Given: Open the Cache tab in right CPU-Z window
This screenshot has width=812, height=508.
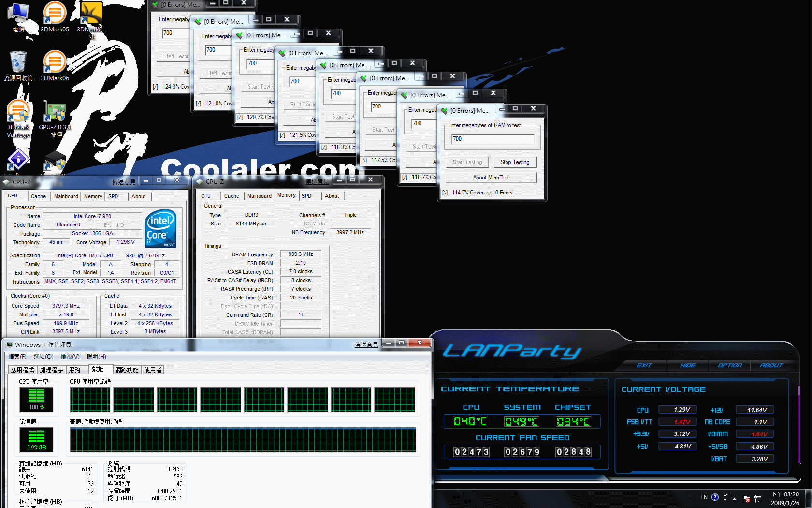Looking at the screenshot, I should [232, 196].
